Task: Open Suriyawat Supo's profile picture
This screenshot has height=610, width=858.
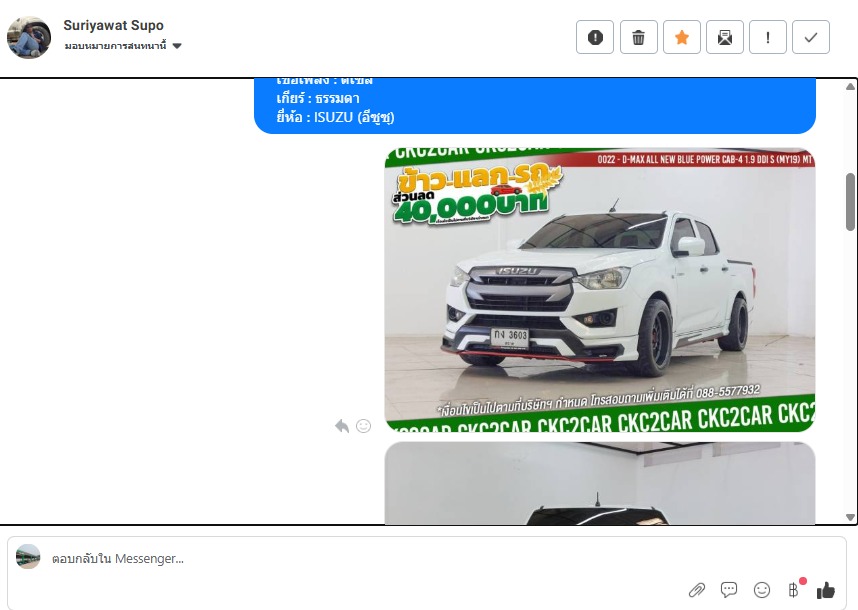Action: [x=29, y=37]
